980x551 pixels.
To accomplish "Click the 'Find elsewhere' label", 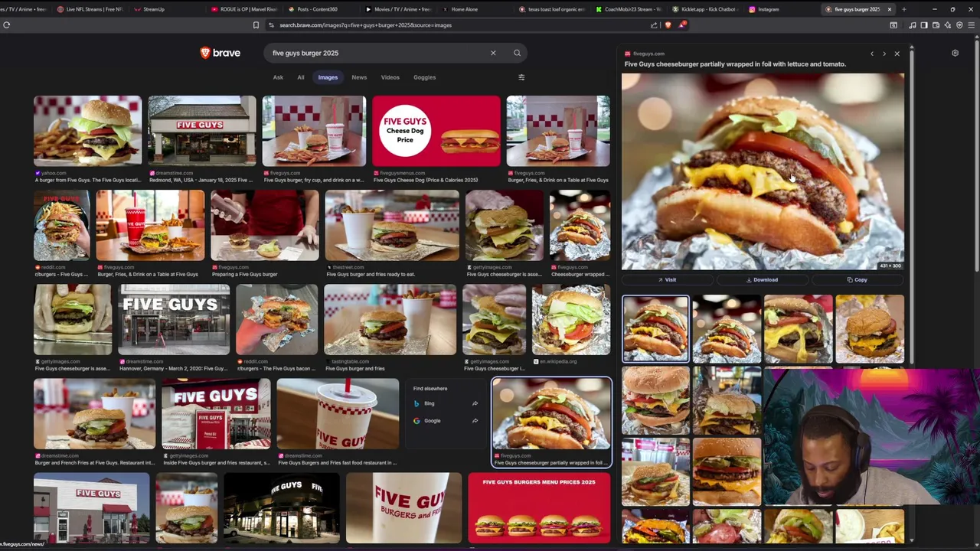I will 430,389.
